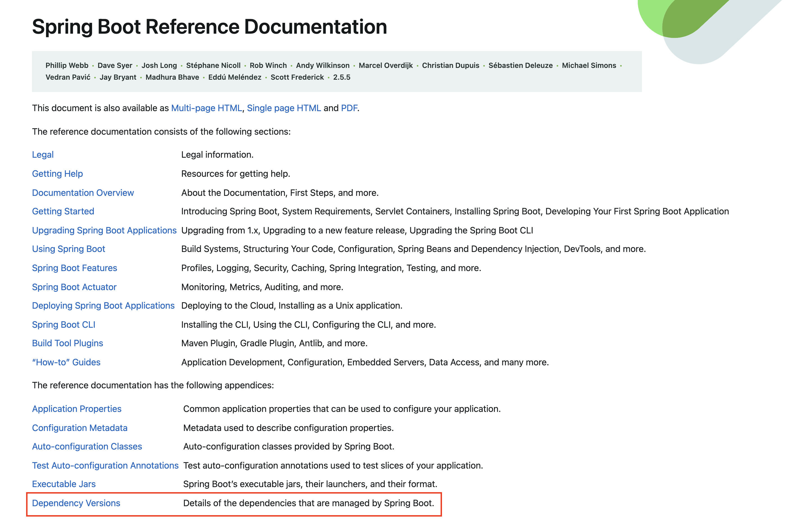Open the Getting Help section

57,174
